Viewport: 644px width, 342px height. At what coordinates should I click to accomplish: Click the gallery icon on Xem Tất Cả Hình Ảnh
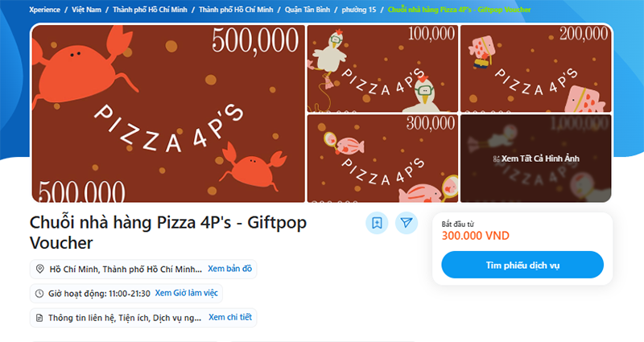click(496, 159)
